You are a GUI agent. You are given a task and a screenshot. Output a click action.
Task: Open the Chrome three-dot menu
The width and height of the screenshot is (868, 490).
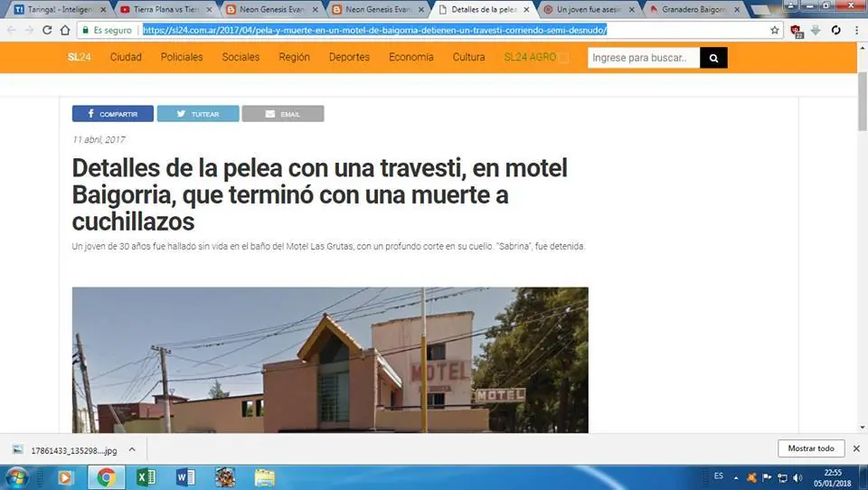[856, 30]
